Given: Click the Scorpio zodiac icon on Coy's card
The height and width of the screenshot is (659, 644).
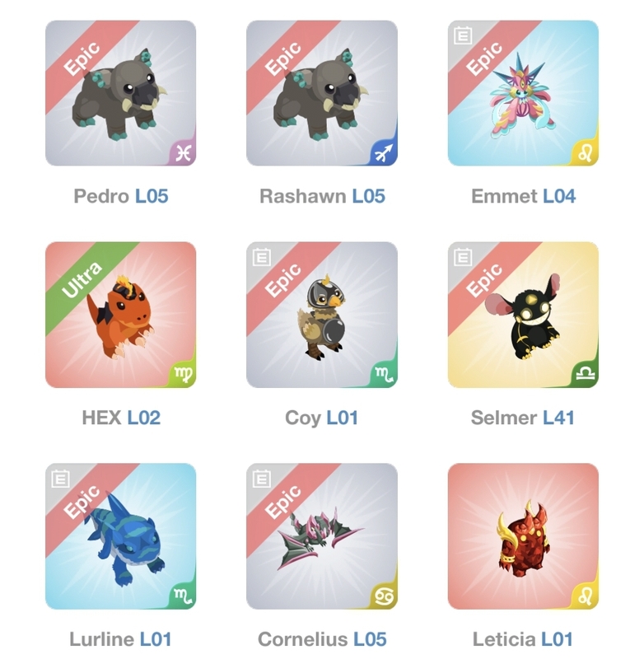Looking at the screenshot, I should click(384, 374).
